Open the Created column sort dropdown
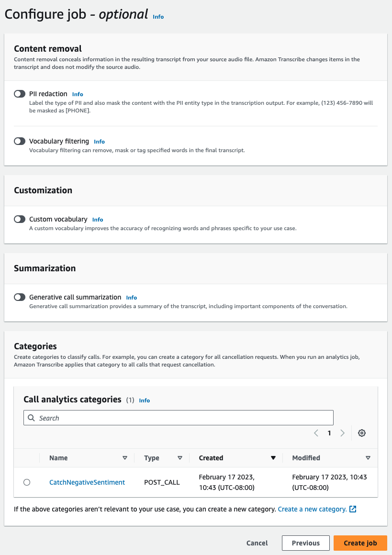392x555 pixels. [273, 458]
